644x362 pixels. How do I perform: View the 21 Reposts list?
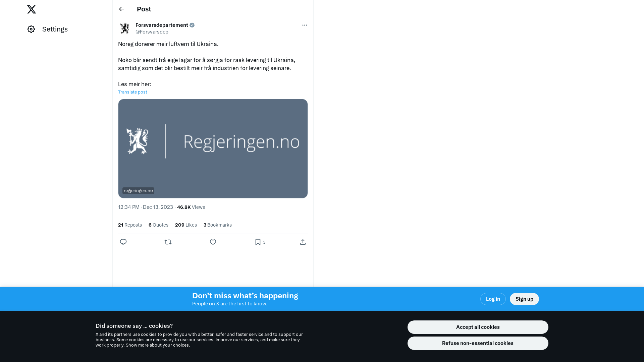130,225
